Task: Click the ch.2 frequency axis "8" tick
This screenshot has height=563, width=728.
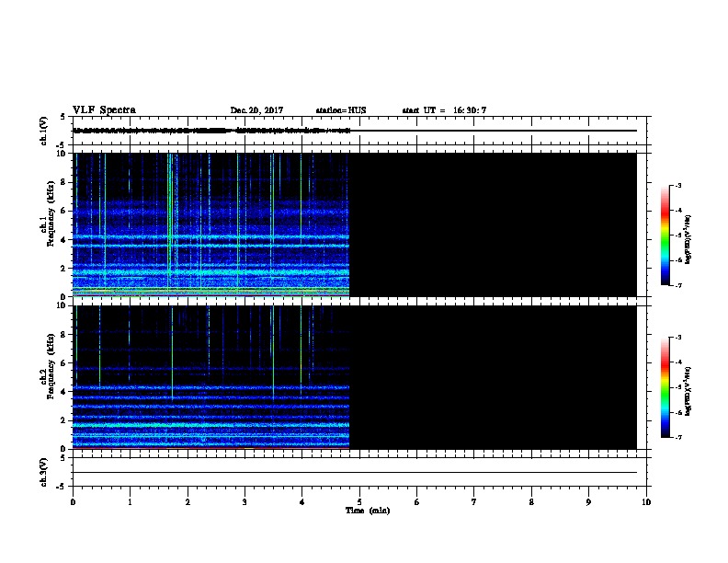Action: (x=64, y=335)
